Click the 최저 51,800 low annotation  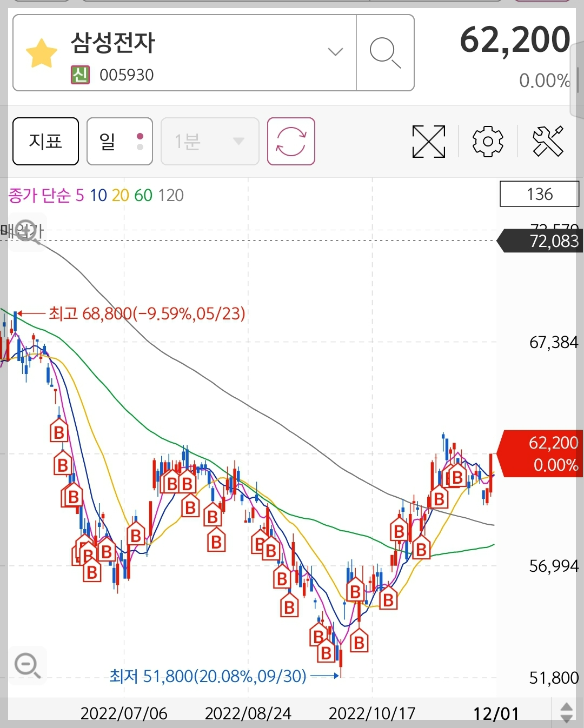208,676
